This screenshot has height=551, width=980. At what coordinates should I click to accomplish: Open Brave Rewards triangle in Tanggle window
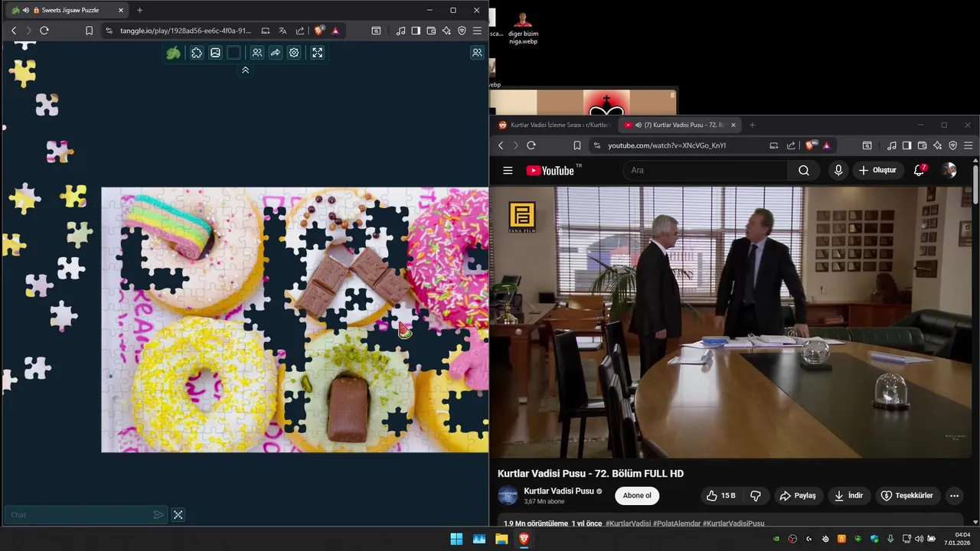335,31
